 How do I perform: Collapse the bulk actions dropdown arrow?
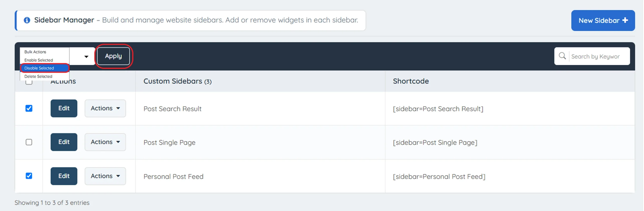point(86,56)
